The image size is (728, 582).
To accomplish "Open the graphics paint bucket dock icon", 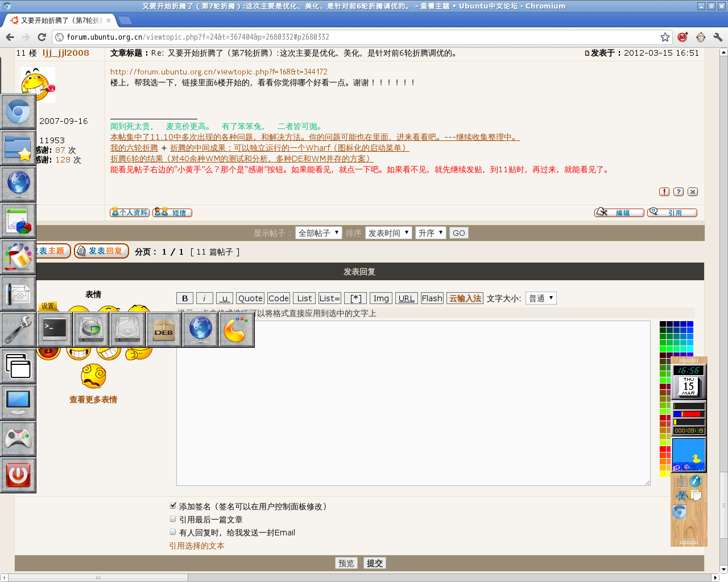I will 18,257.
